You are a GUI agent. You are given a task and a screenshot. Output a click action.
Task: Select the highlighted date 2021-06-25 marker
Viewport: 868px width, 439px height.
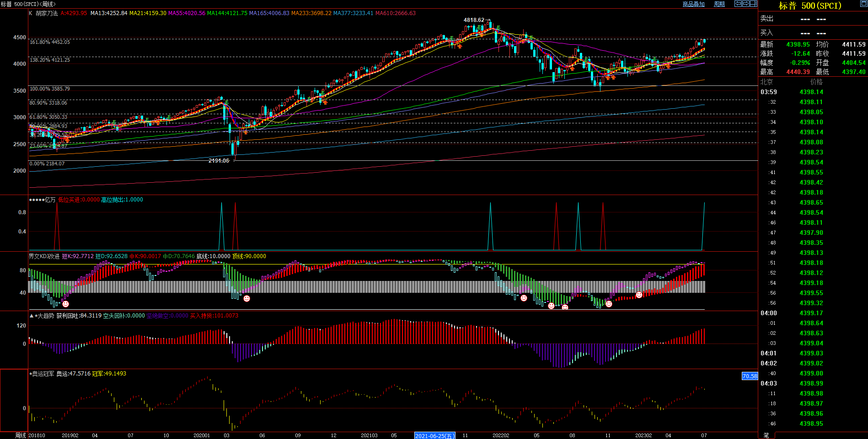click(x=434, y=436)
